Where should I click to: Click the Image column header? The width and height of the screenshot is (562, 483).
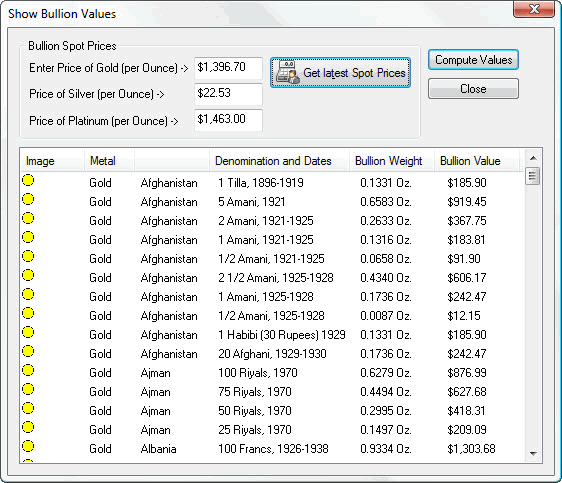[x=52, y=161]
